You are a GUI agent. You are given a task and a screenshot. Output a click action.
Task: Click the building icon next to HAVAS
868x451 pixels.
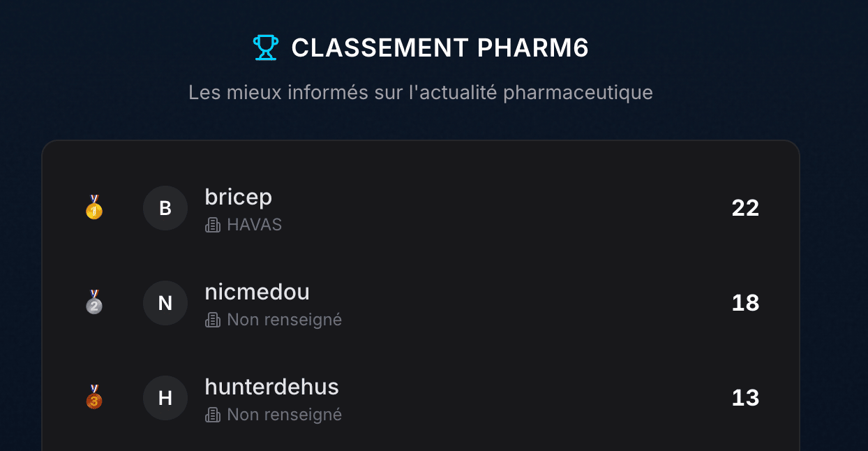tap(213, 225)
